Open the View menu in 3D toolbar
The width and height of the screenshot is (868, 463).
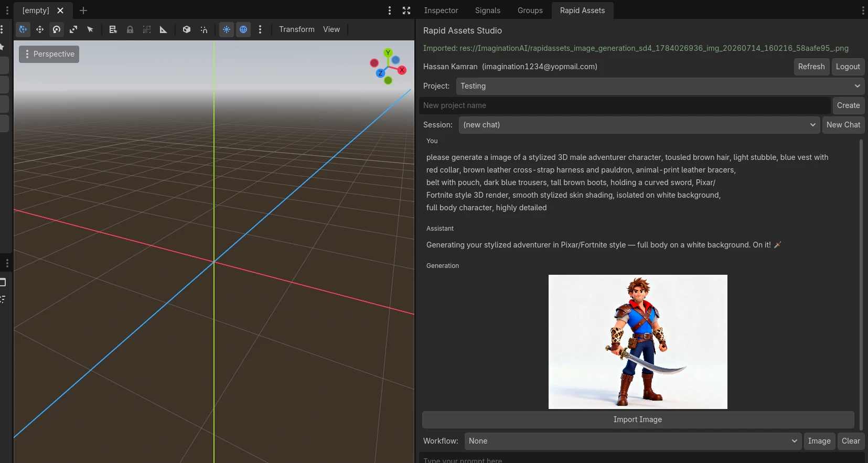pyautogui.click(x=331, y=29)
